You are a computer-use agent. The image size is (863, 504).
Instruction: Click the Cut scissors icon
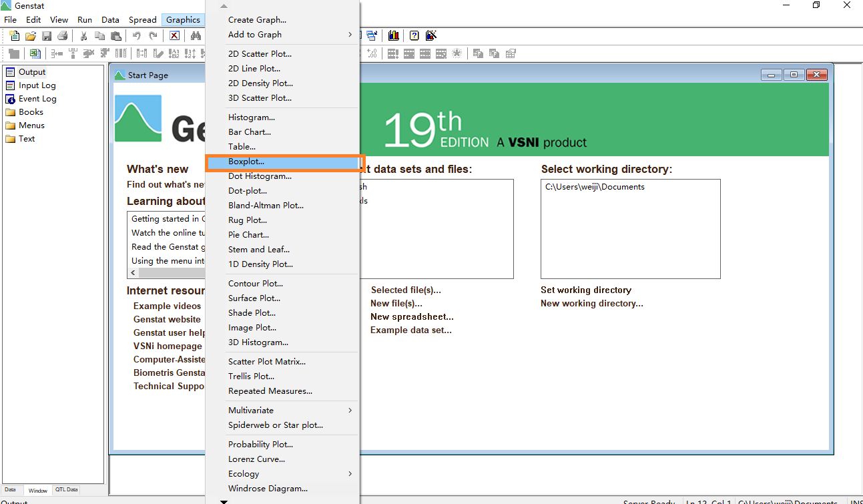[x=83, y=36]
